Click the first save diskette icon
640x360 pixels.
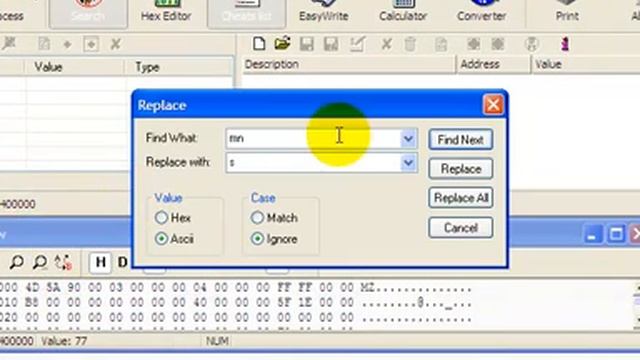(307, 44)
